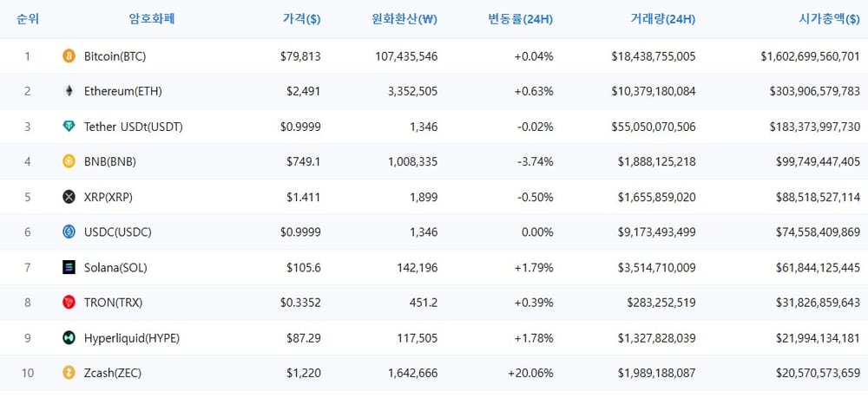Open the Zcash(ZEC) coin link
The height and width of the screenshot is (398, 868).
pos(113,373)
